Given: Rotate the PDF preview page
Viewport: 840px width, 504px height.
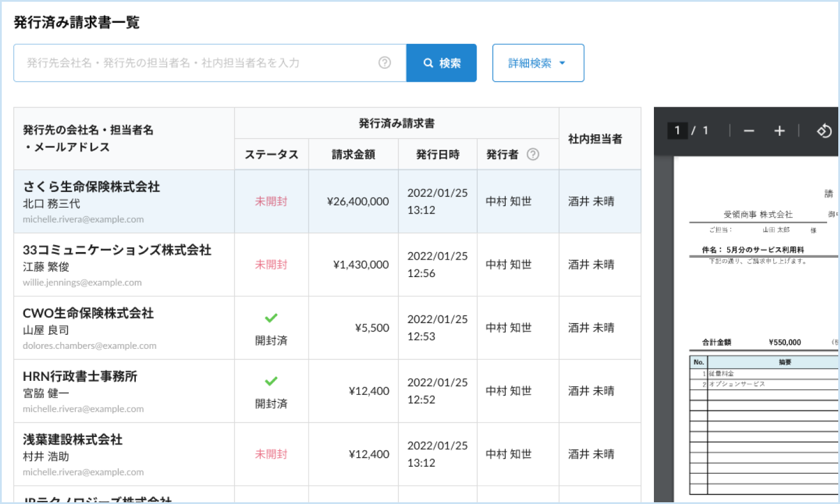Looking at the screenshot, I should pyautogui.click(x=824, y=131).
